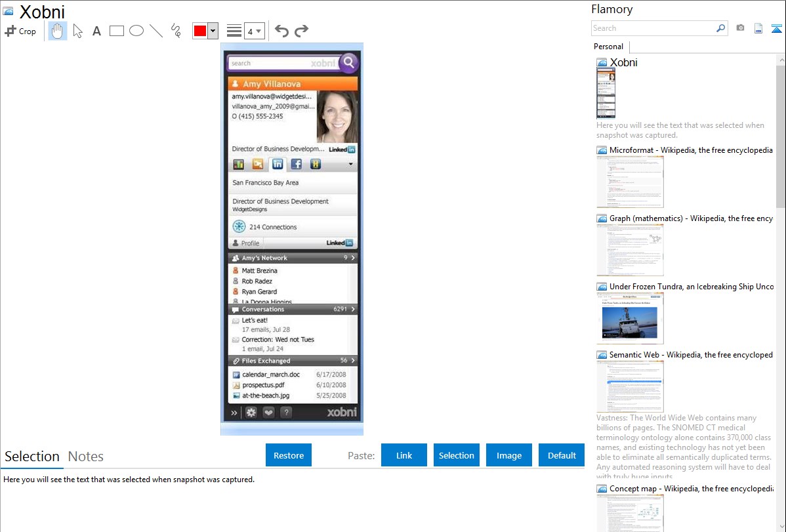
Task: Click the yellow H icon in Xobni
Action: [316, 164]
